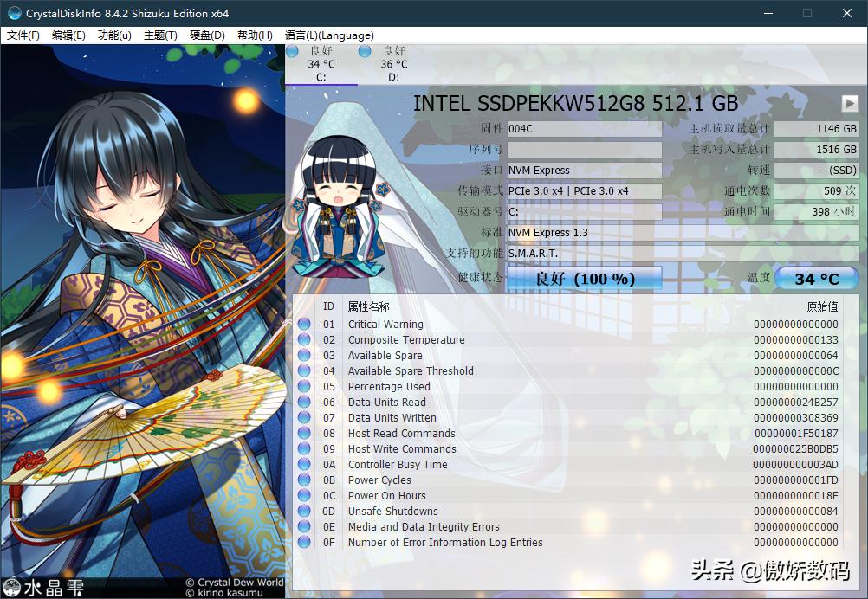
Task: Click the 良好 (100 %) health status button
Action: point(585,279)
